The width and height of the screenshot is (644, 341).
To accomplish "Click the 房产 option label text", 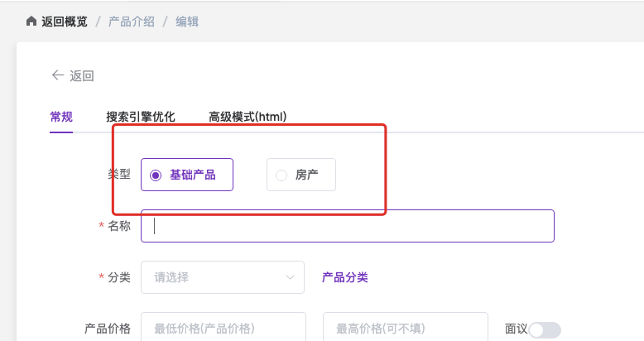I will pyautogui.click(x=307, y=175).
